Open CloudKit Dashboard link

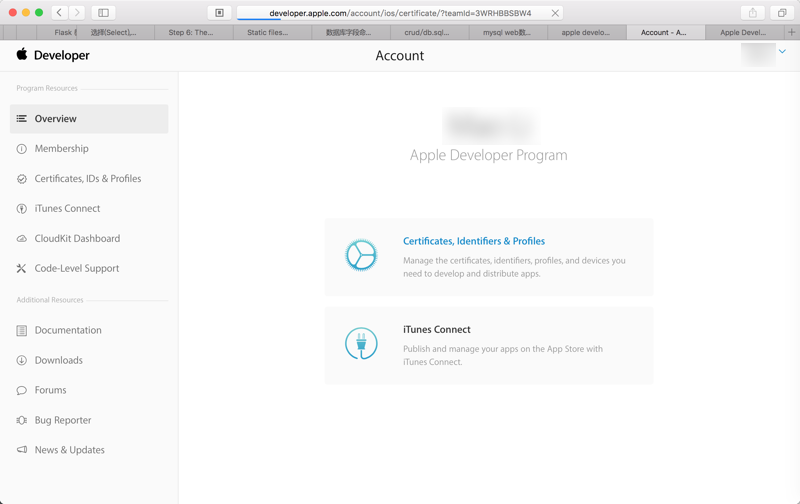point(77,238)
